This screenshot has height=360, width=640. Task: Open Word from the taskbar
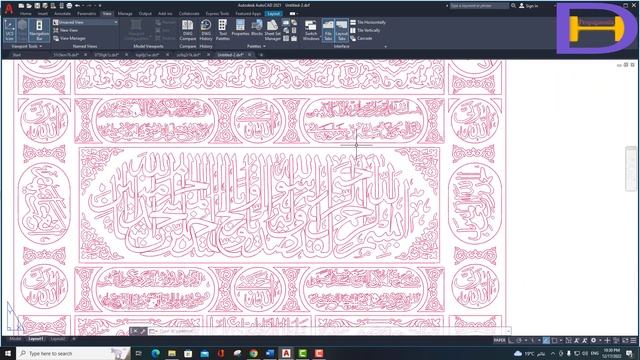270,353
